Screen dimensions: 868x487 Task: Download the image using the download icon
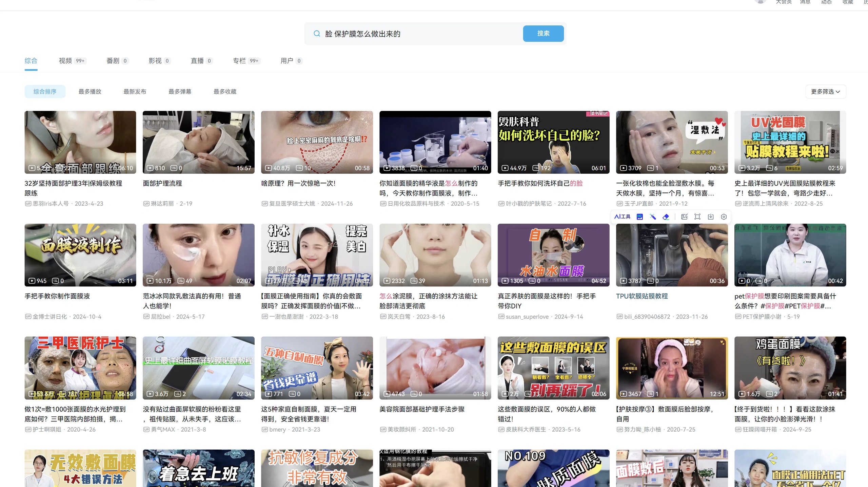click(711, 217)
